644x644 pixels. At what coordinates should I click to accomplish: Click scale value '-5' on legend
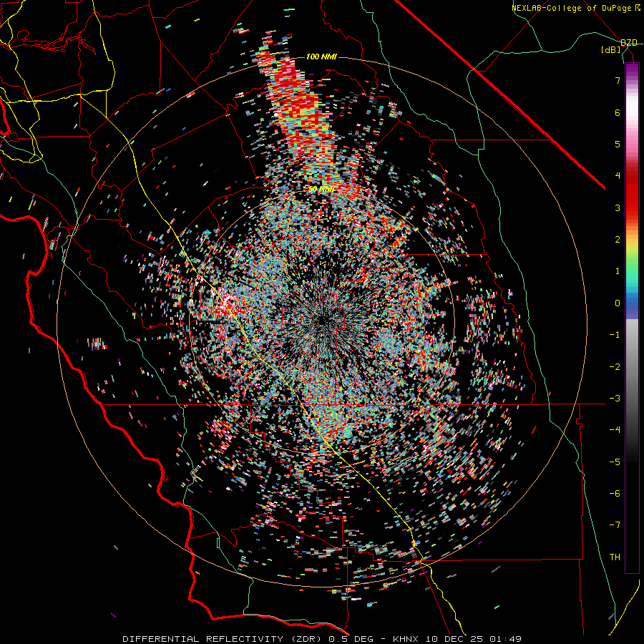(x=615, y=462)
